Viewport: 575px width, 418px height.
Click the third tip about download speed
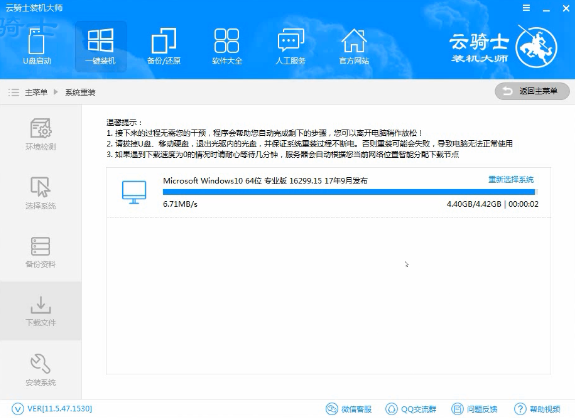(283, 154)
